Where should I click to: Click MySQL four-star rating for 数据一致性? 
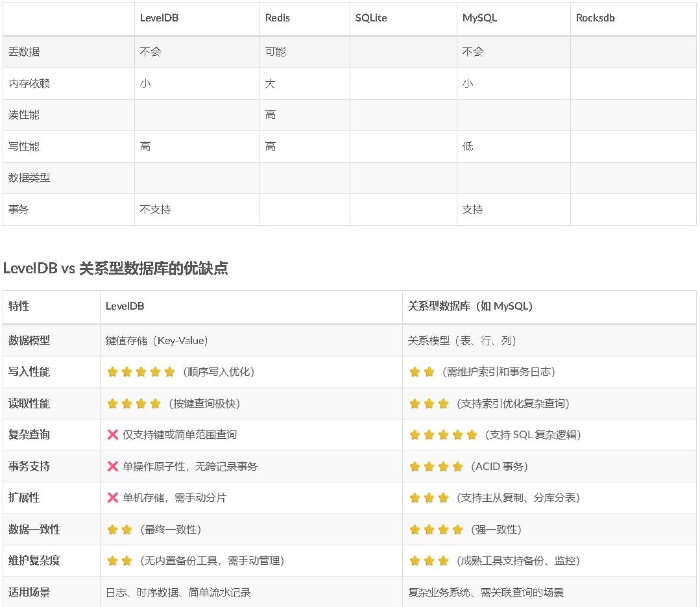[x=436, y=530]
